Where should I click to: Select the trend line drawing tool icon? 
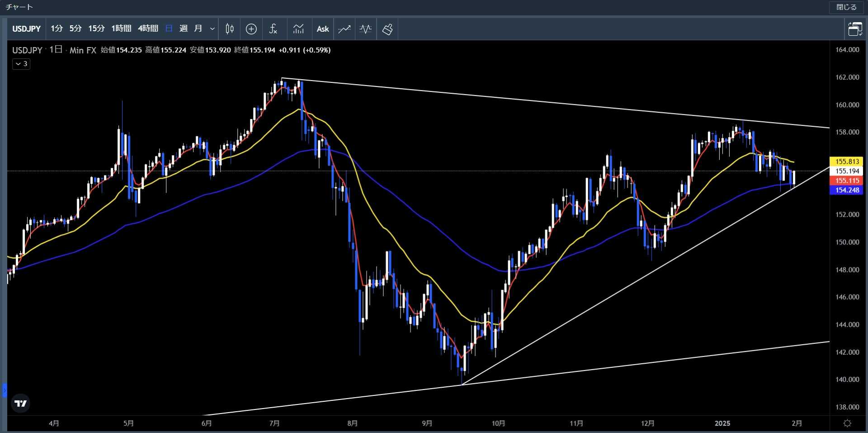tap(344, 29)
